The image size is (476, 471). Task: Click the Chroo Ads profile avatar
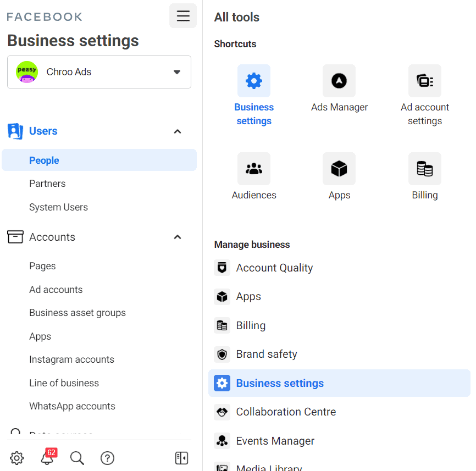(27, 72)
